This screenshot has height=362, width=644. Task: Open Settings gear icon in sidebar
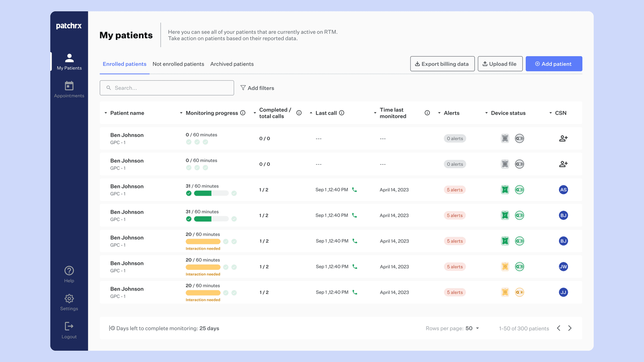coord(69,298)
